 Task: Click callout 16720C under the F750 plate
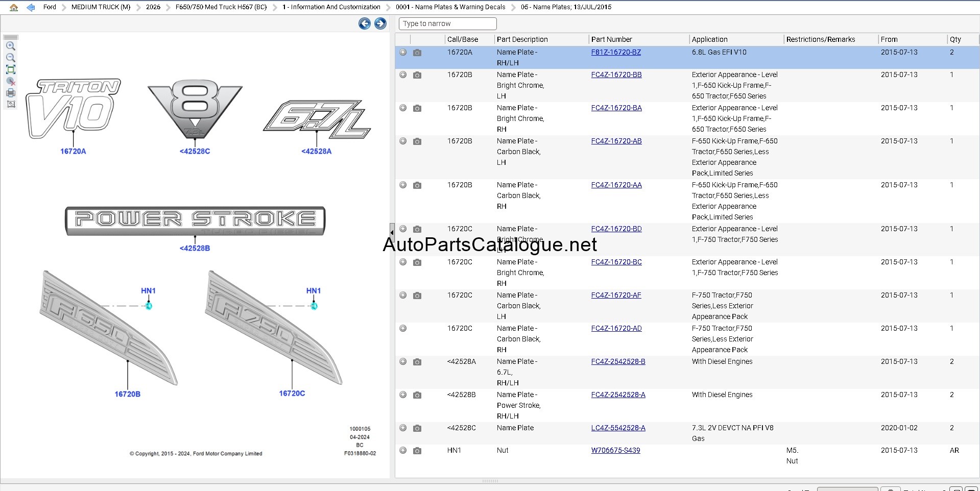pos(292,393)
